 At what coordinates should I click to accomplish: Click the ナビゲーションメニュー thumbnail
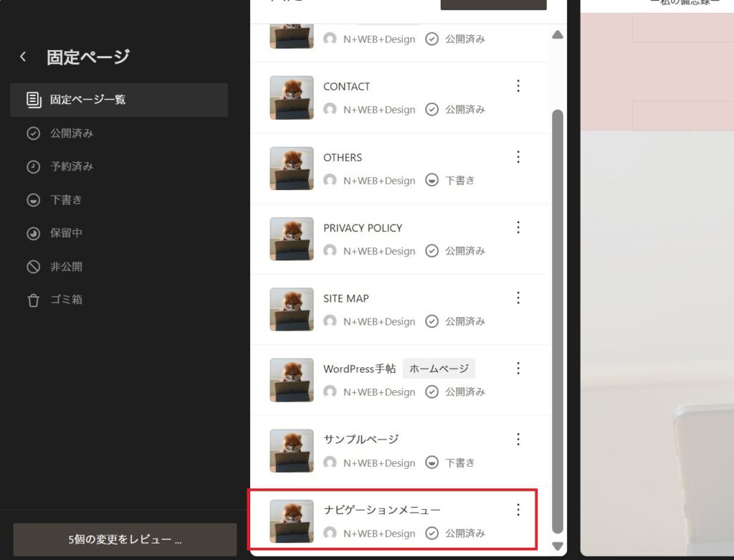(292, 521)
